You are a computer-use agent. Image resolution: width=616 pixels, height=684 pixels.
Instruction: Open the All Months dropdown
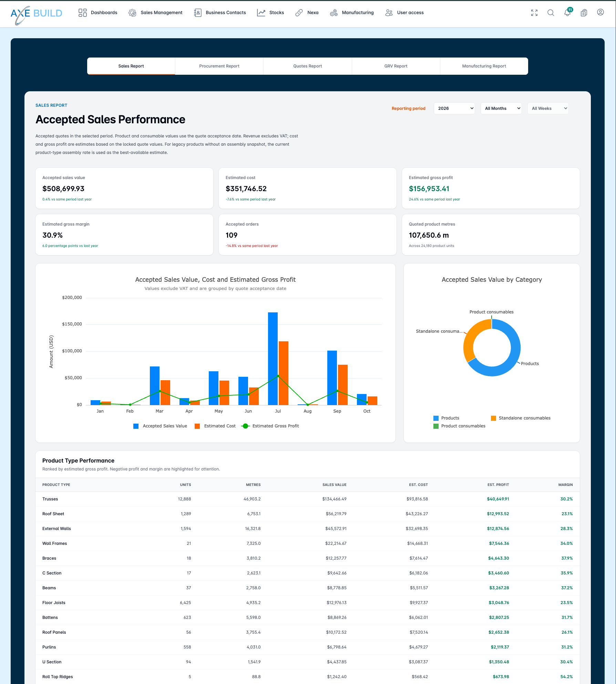[501, 108]
